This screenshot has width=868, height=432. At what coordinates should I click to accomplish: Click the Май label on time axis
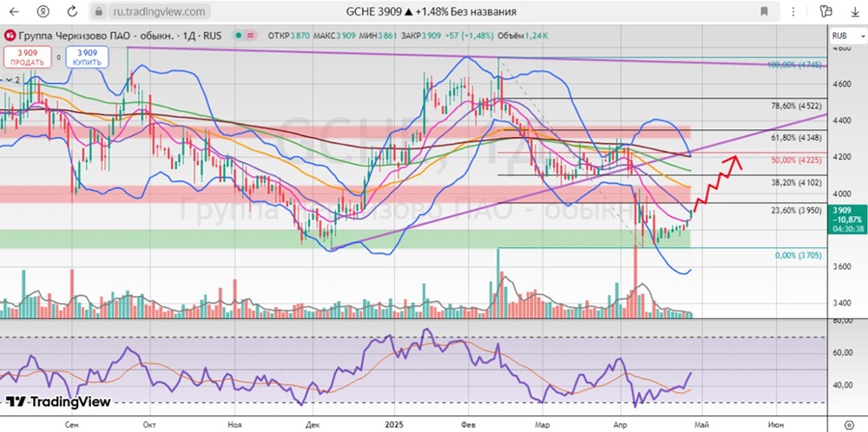(x=701, y=425)
